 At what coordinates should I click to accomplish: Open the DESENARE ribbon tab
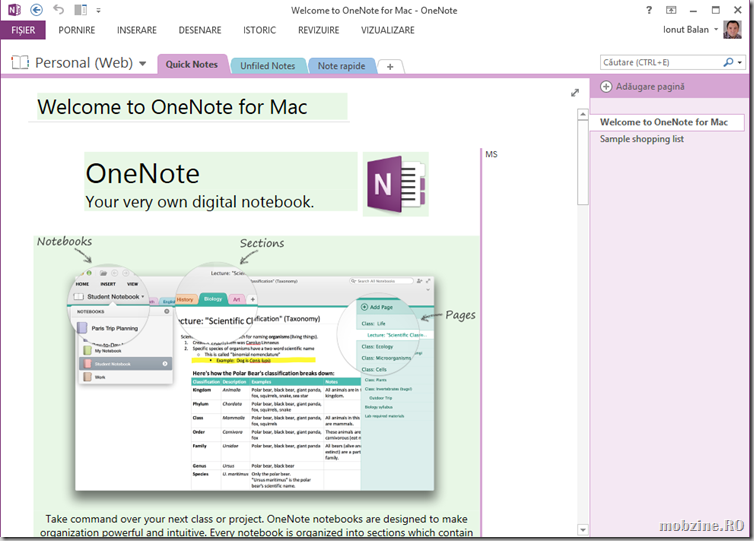coord(200,30)
